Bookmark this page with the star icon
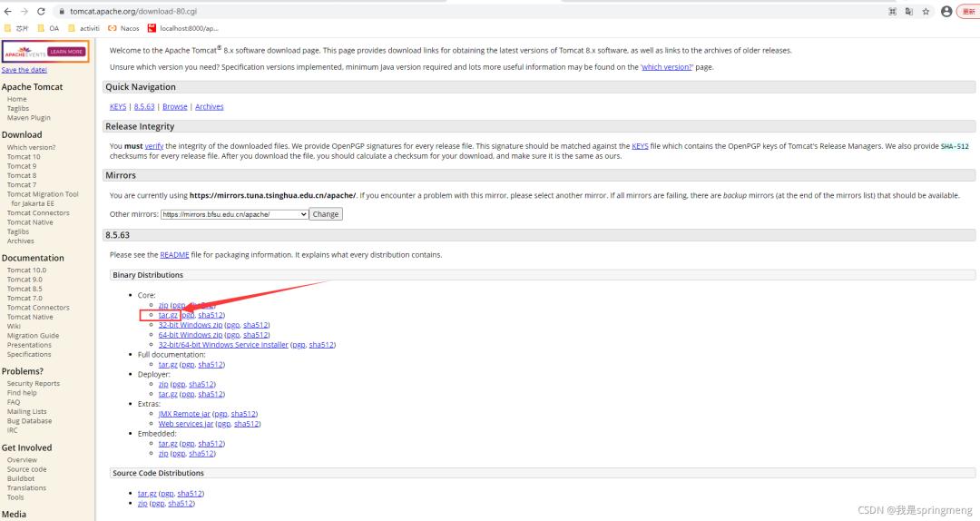Image resolution: width=980 pixels, height=521 pixels. 926,11
